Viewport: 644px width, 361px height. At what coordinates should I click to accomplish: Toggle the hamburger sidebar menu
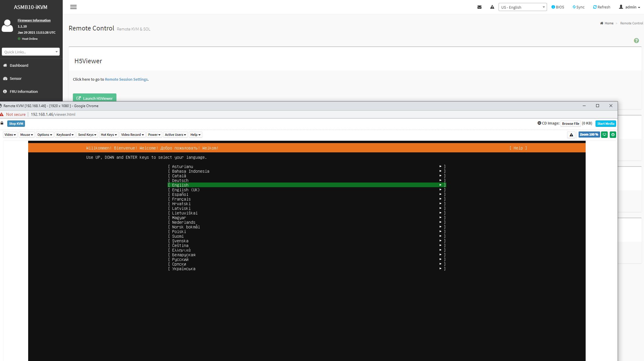coord(73,7)
